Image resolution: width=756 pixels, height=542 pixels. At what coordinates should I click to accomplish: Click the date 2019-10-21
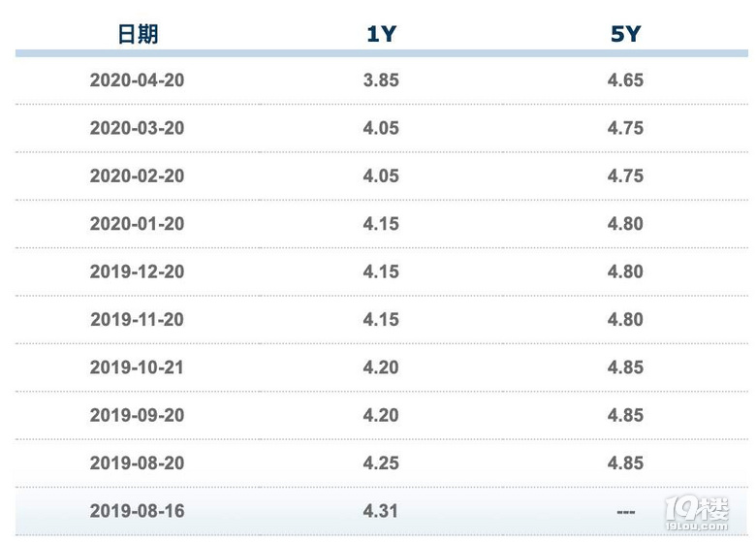point(137,367)
